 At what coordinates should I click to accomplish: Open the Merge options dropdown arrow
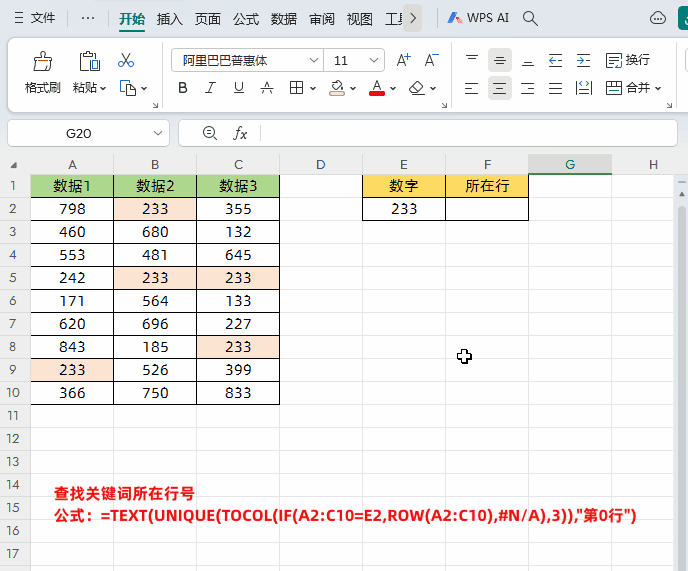[x=658, y=89]
